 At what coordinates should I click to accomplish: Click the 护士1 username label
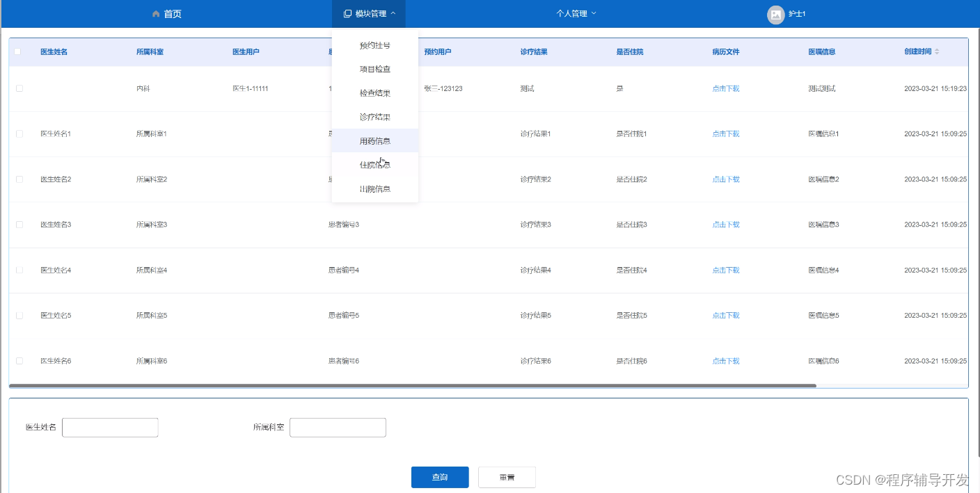[x=797, y=14]
